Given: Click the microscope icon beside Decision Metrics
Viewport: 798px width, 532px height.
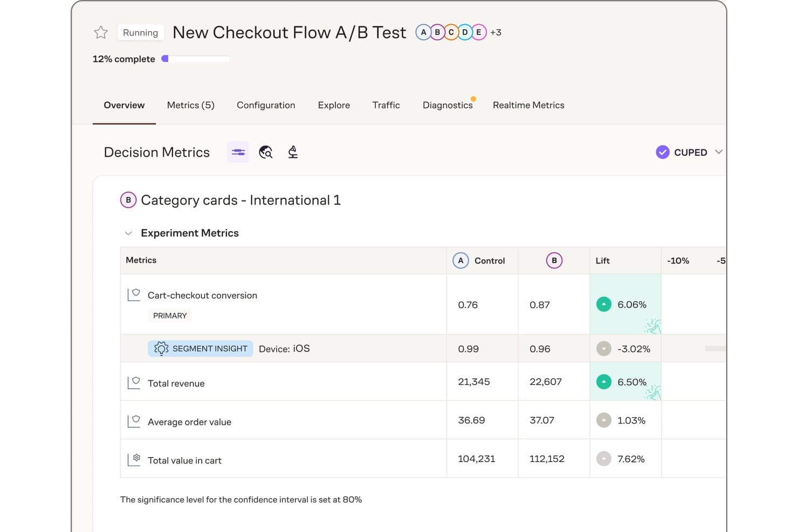Looking at the screenshot, I should 293,153.
